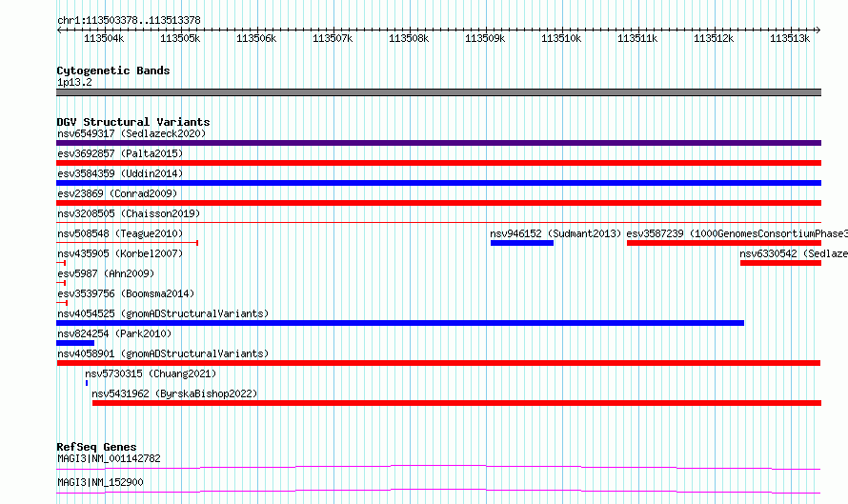Click ruler position 113506k
This screenshot has height=504, width=848.
256,38
